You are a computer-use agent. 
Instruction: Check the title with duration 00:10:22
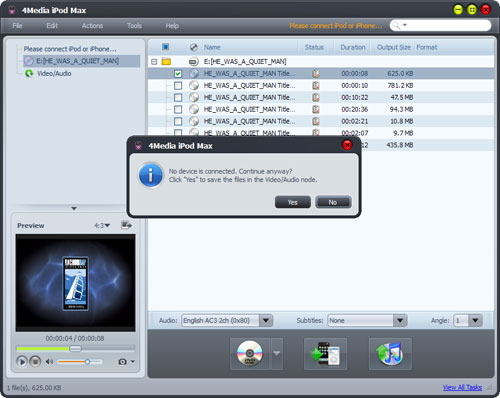click(178, 97)
